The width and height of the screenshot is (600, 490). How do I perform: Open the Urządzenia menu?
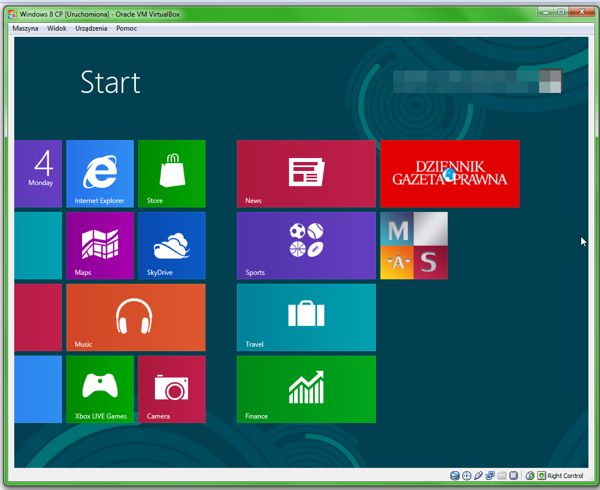(91, 28)
